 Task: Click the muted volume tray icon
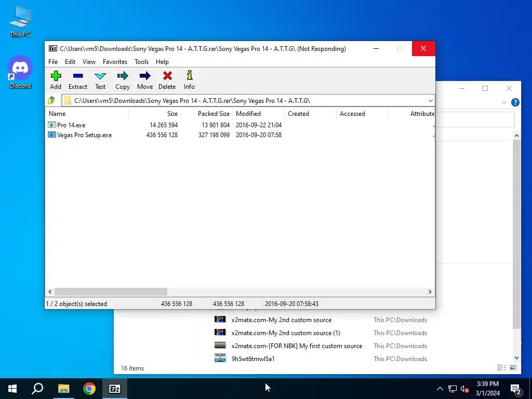click(x=464, y=389)
